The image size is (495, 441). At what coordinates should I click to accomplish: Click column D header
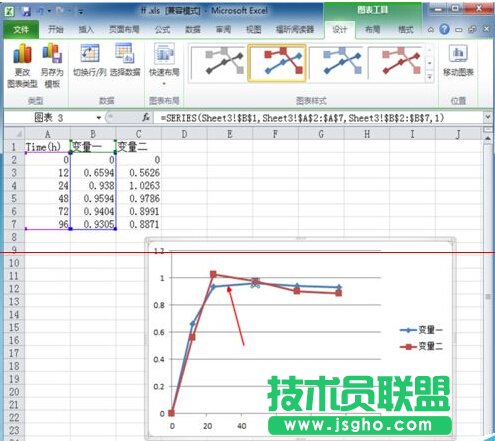click(184, 134)
